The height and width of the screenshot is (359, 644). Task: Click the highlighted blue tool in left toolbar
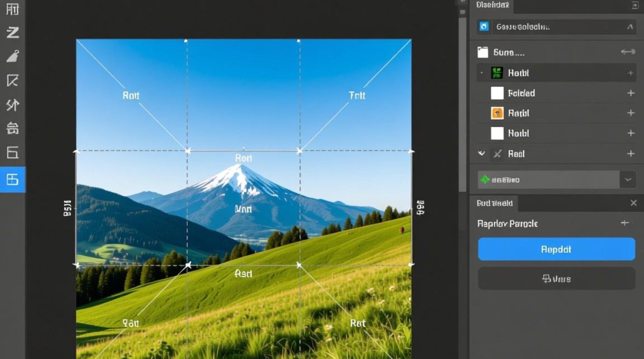pos(12,179)
